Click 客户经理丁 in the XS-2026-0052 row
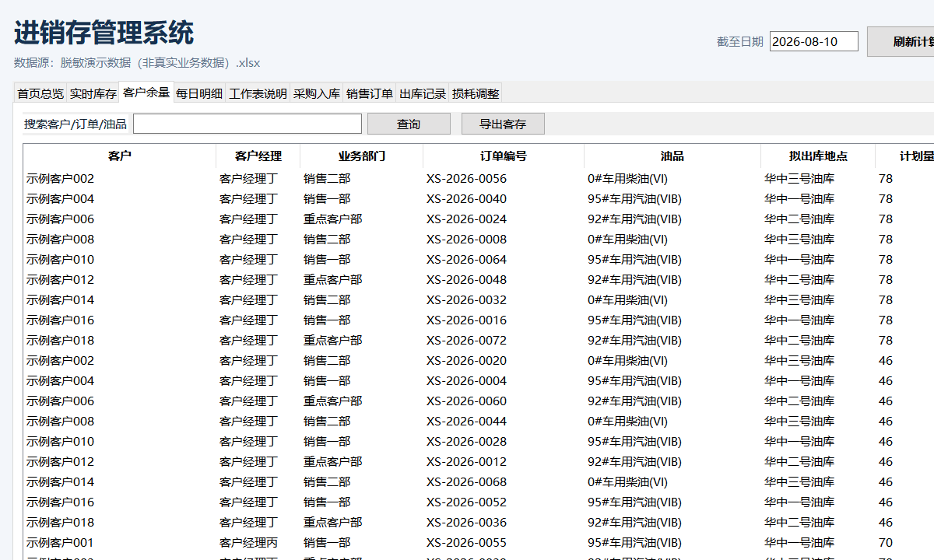 [248, 502]
